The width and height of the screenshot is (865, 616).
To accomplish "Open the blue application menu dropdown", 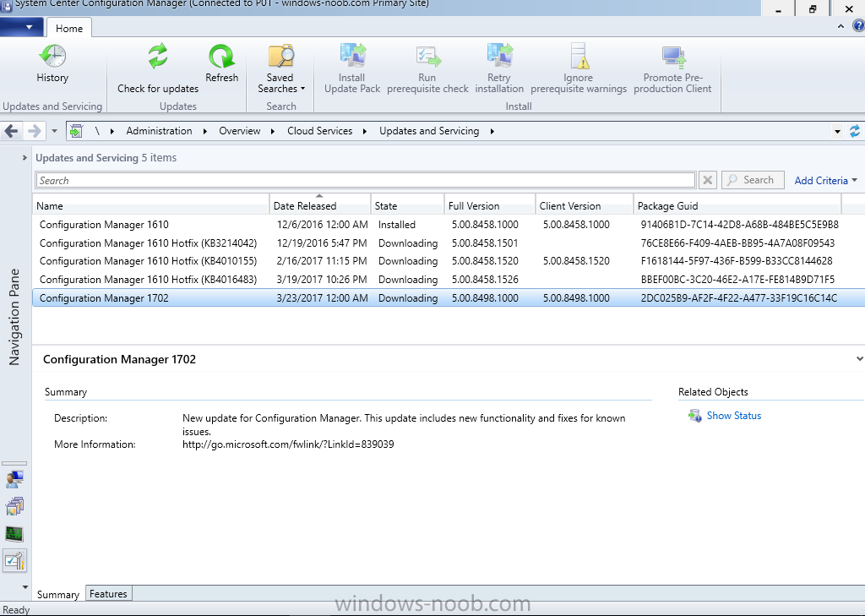I will click(x=21, y=27).
